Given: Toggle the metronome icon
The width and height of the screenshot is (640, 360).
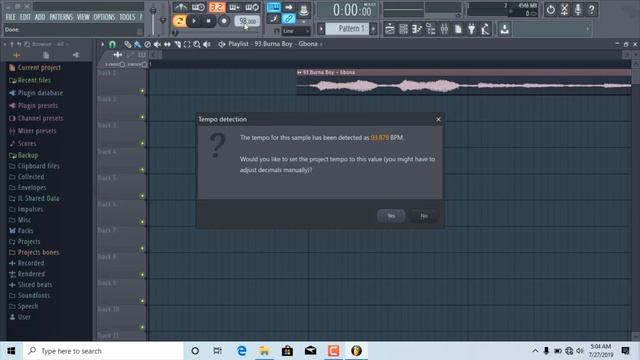Looking at the screenshot, I should [x=180, y=7].
